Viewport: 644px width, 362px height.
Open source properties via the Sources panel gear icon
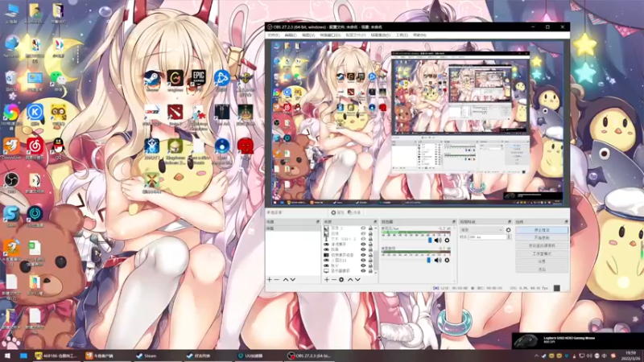pyautogui.click(x=341, y=279)
